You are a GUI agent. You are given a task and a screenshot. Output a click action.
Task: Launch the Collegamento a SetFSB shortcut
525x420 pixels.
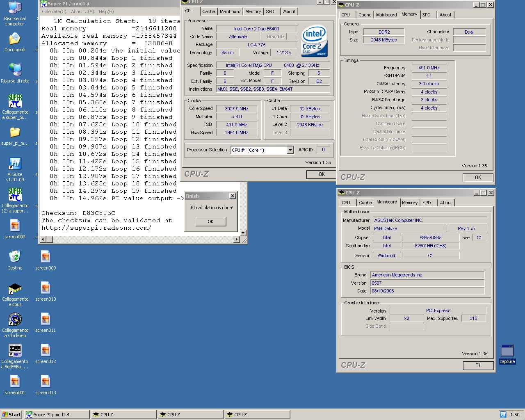[15, 356]
